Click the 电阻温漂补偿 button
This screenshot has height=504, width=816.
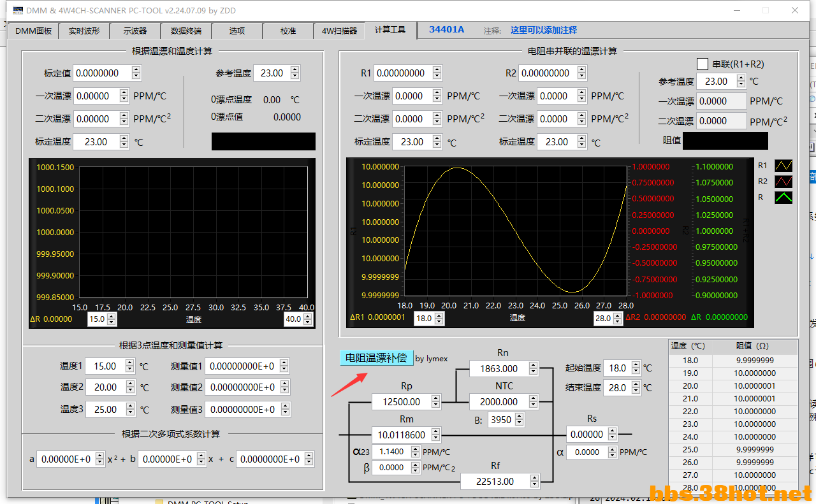tap(376, 358)
